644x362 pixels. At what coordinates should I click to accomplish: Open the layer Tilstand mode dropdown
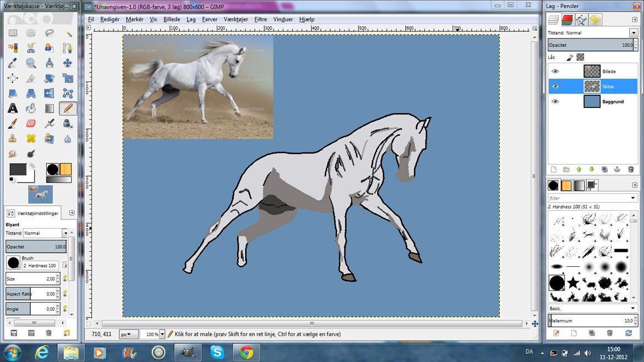click(x=633, y=33)
